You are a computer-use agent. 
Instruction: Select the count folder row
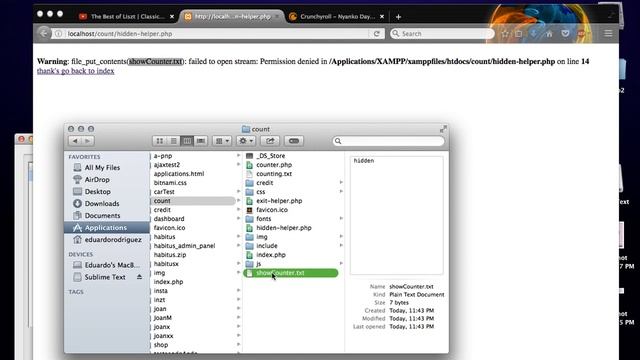pyautogui.click(x=193, y=200)
